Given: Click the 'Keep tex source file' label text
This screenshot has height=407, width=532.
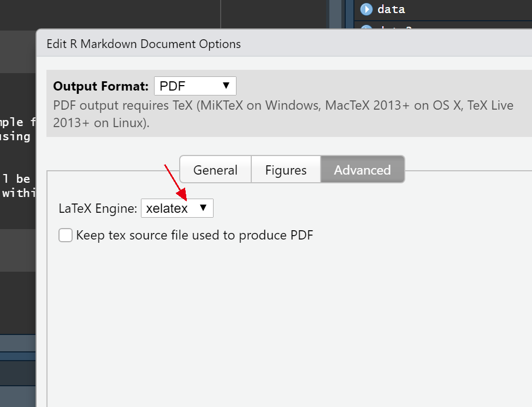Looking at the screenshot, I should [194, 235].
